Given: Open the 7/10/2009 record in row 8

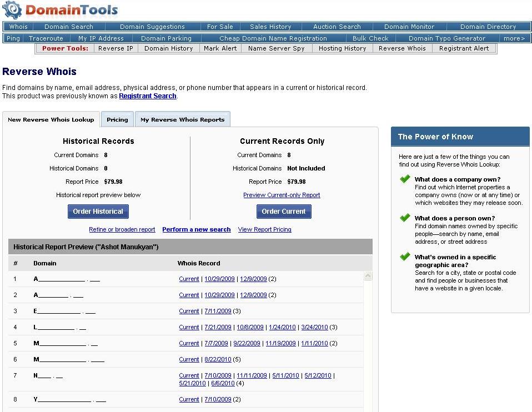Looking at the screenshot, I should coord(218,400).
